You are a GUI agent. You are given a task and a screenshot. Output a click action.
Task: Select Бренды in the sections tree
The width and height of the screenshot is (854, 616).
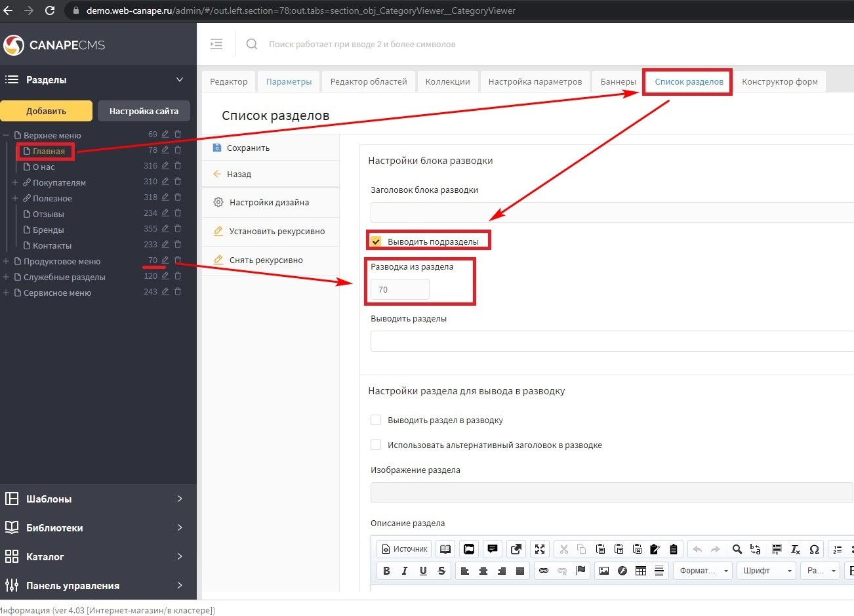[49, 230]
